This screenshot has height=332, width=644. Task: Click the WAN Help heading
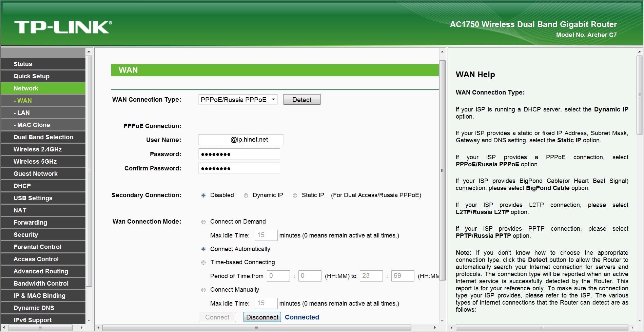pyautogui.click(x=475, y=75)
